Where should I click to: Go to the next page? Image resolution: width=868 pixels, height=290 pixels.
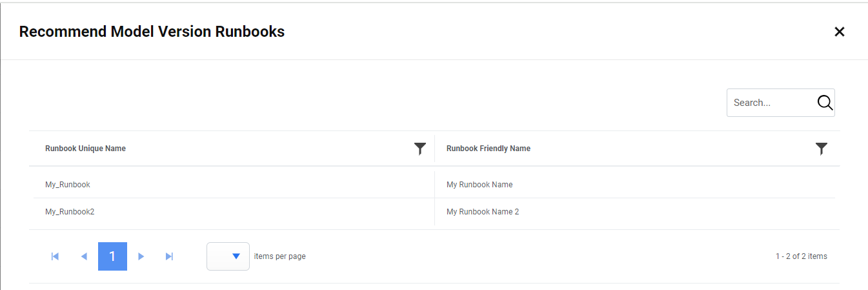141,256
